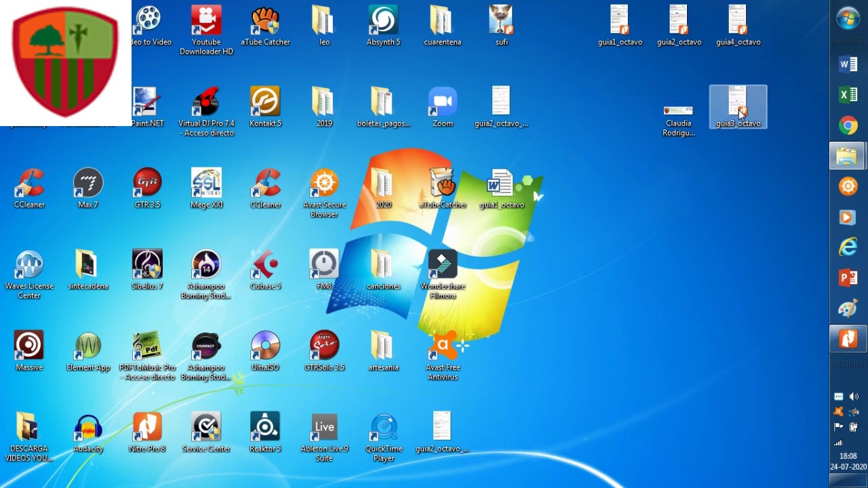Launch Max 7 shortcut
Viewport: 868px width, 488px height.
pyautogui.click(x=88, y=188)
